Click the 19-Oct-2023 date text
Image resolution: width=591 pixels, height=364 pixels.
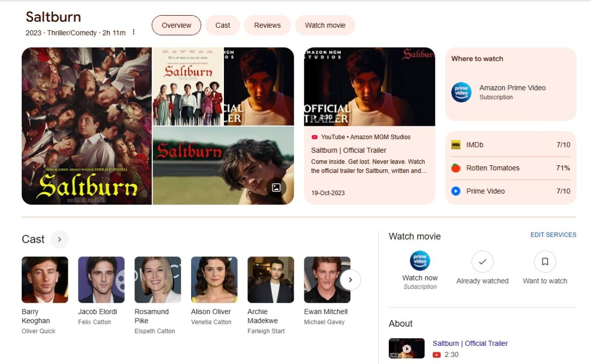328,193
